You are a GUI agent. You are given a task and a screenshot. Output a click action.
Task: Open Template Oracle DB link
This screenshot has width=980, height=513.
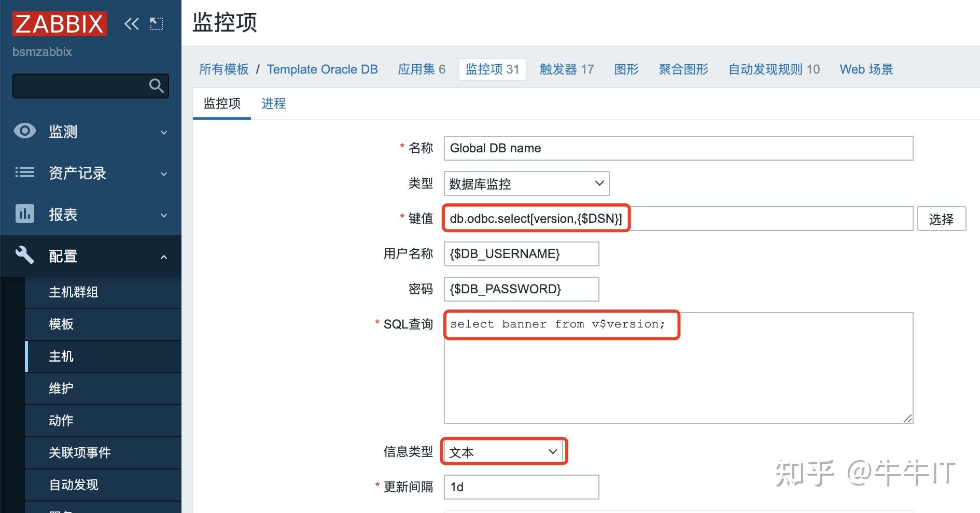pos(323,69)
